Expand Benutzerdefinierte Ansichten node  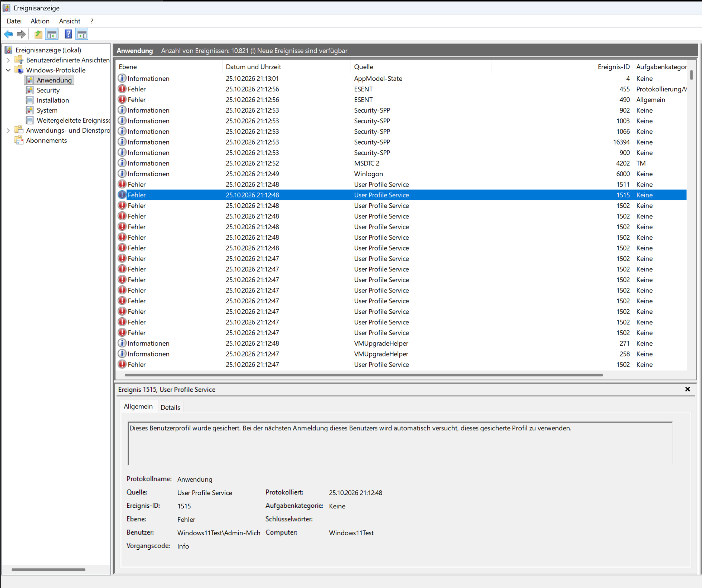pos(8,60)
